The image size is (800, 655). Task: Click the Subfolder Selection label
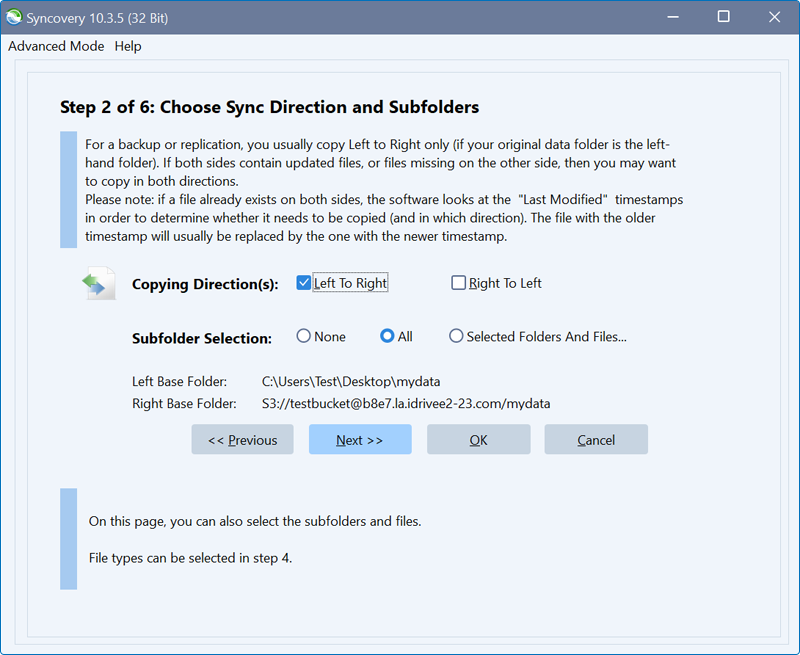tap(202, 338)
